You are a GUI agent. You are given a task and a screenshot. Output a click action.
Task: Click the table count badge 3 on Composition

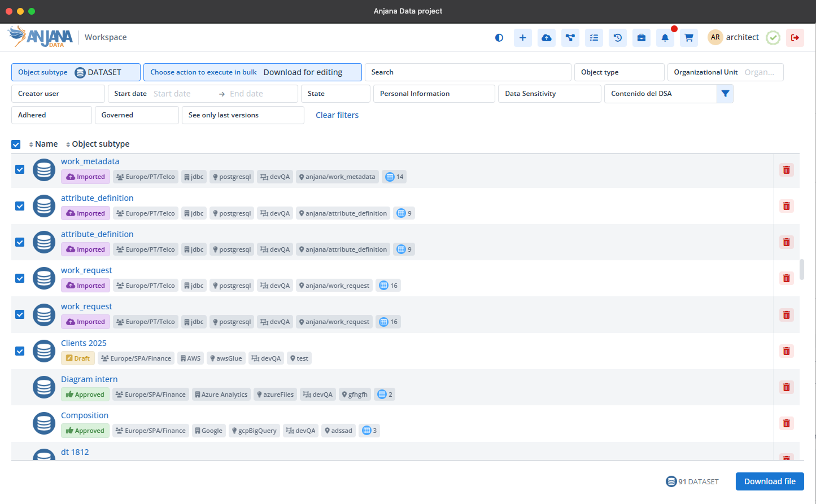(369, 431)
